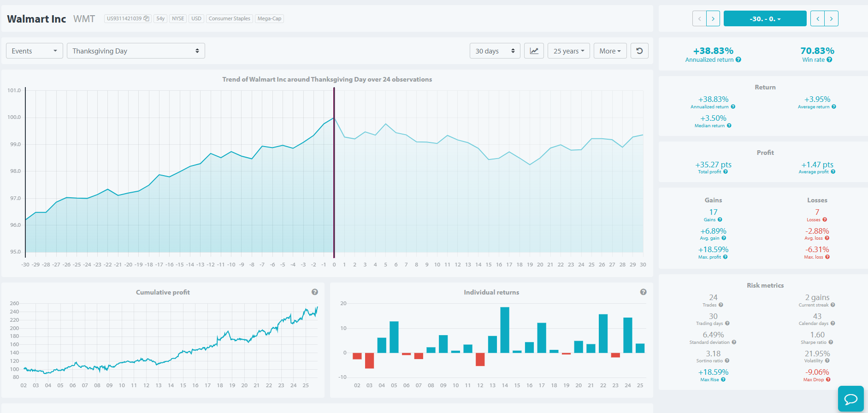Click previous arrow immediately right of range dropdown
The width and height of the screenshot is (868, 413).
click(818, 18)
